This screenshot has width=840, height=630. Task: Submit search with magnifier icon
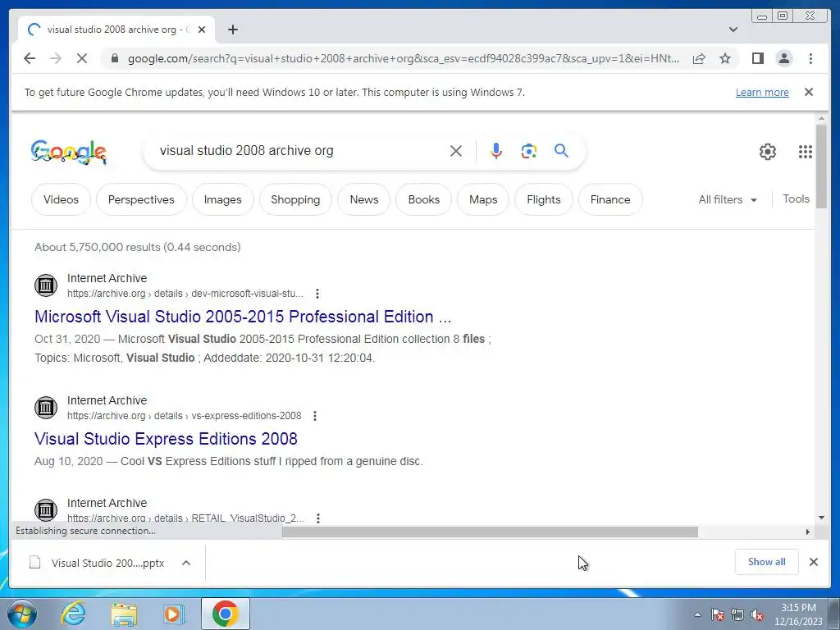tap(561, 151)
